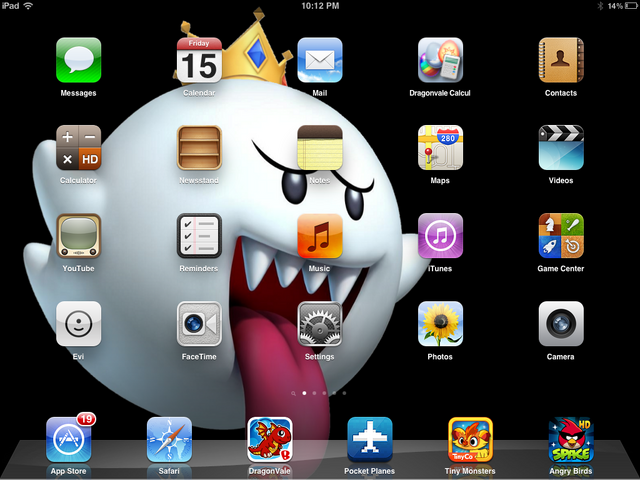Launch the Mail app
The width and height of the screenshot is (640, 480).
point(320,60)
